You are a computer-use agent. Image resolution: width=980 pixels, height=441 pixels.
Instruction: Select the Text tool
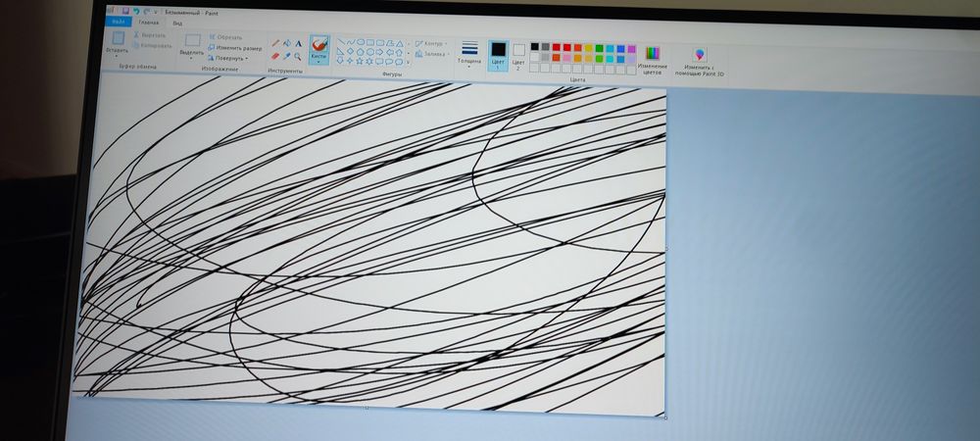point(298,44)
